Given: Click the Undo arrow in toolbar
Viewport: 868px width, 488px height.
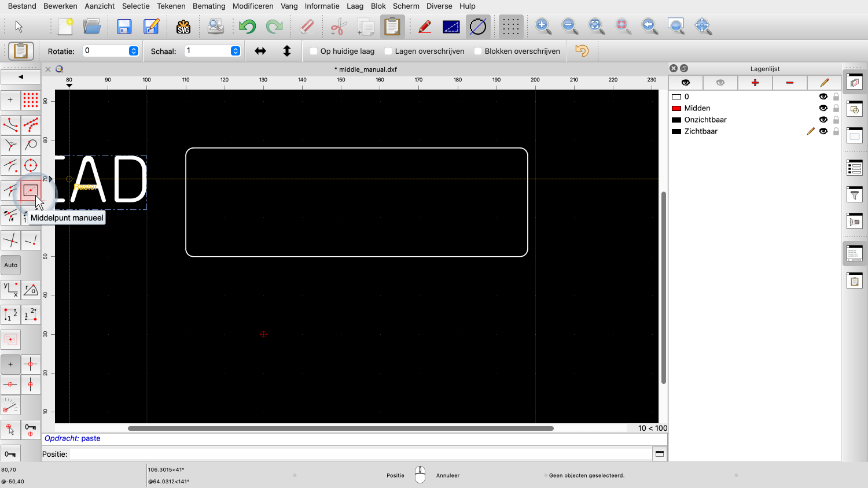Looking at the screenshot, I should 247,27.
